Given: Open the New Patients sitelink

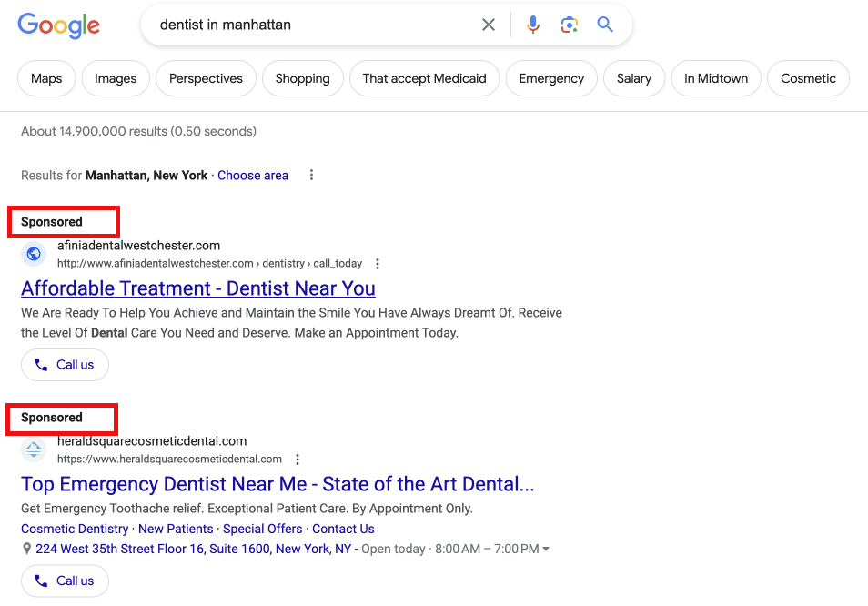Looking at the screenshot, I should [x=176, y=529].
